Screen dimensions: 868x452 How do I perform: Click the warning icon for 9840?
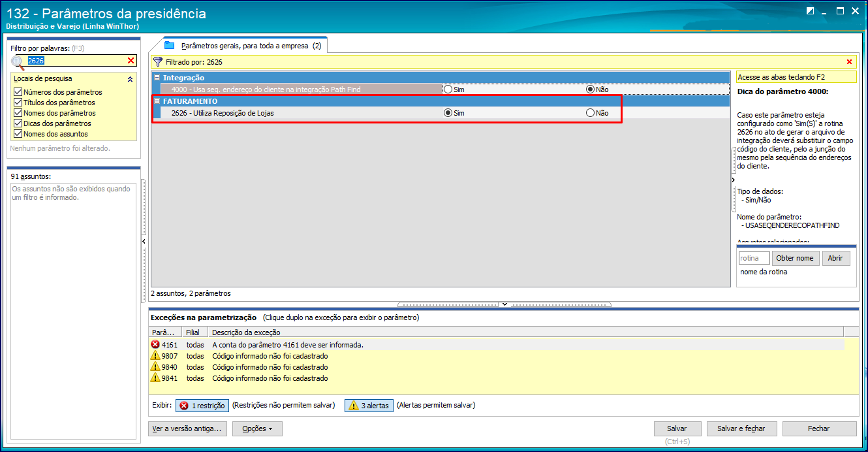click(x=155, y=367)
